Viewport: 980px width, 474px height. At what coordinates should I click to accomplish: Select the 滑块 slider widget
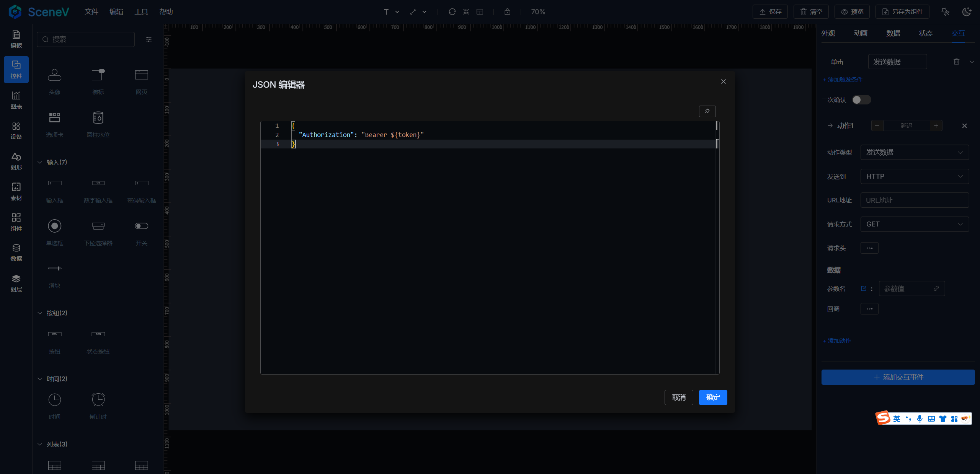coord(55,274)
